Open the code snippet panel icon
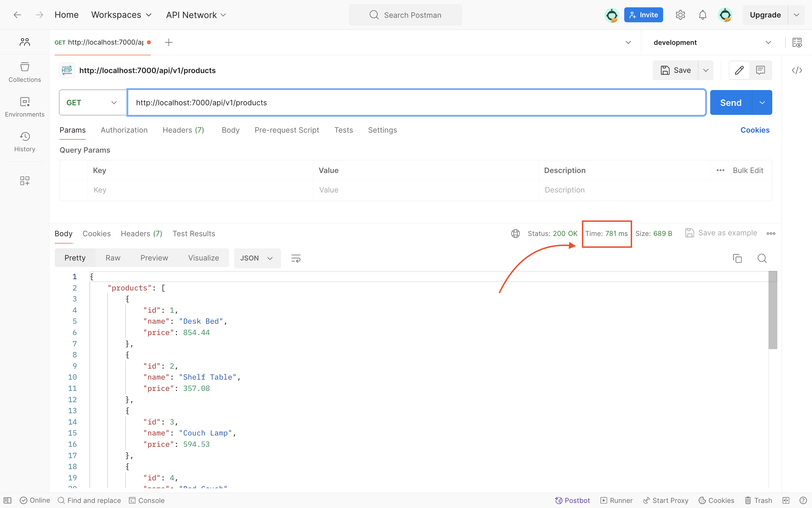 pyautogui.click(x=797, y=70)
